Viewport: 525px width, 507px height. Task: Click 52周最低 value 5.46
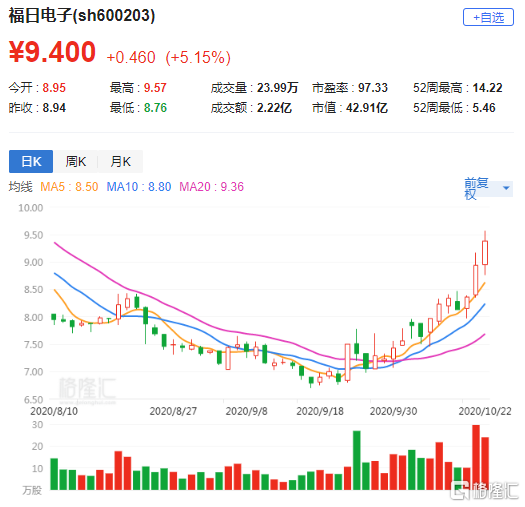click(x=484, y=108)
